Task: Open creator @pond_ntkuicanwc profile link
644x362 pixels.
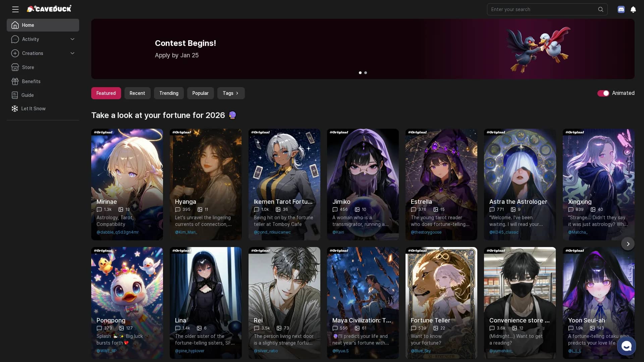Action: click(x=272, y=232)
